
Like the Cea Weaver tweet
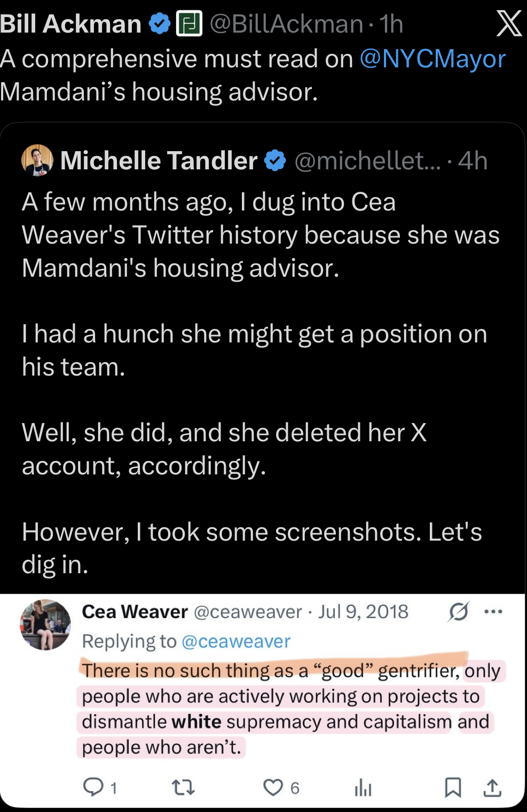273,787
